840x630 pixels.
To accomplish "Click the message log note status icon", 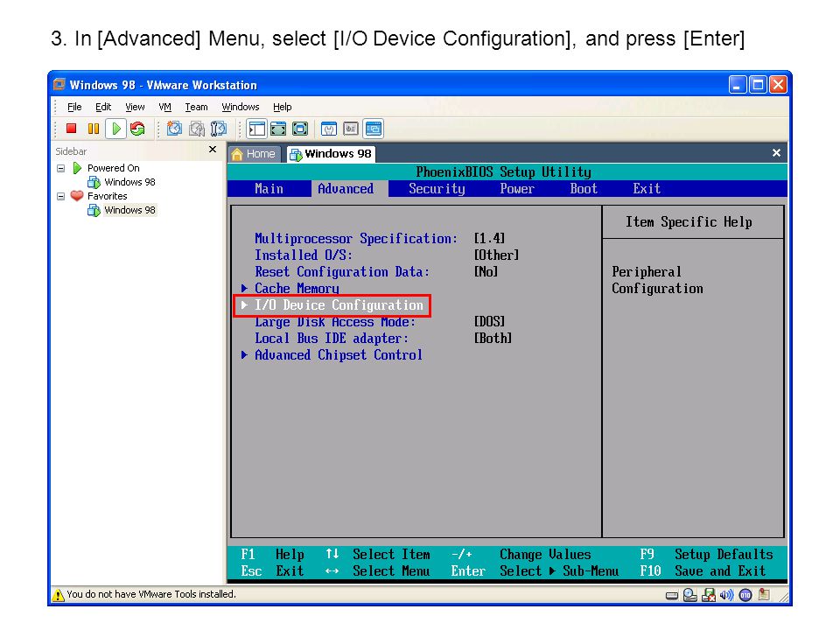I will [x=764, y=595].
